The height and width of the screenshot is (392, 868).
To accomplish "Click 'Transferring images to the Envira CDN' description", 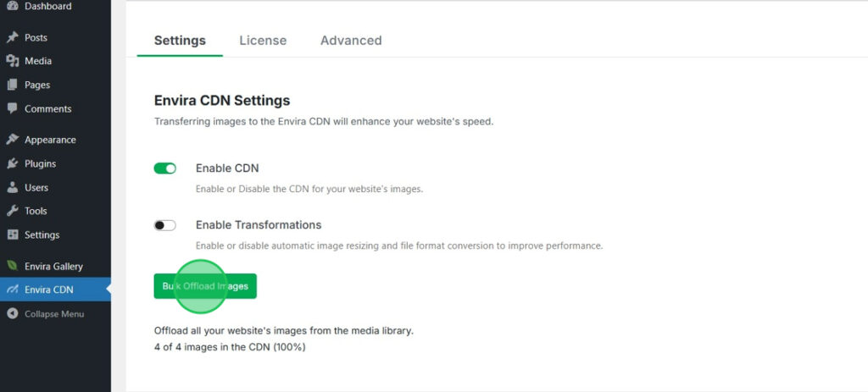I will [x=324, y=121].
